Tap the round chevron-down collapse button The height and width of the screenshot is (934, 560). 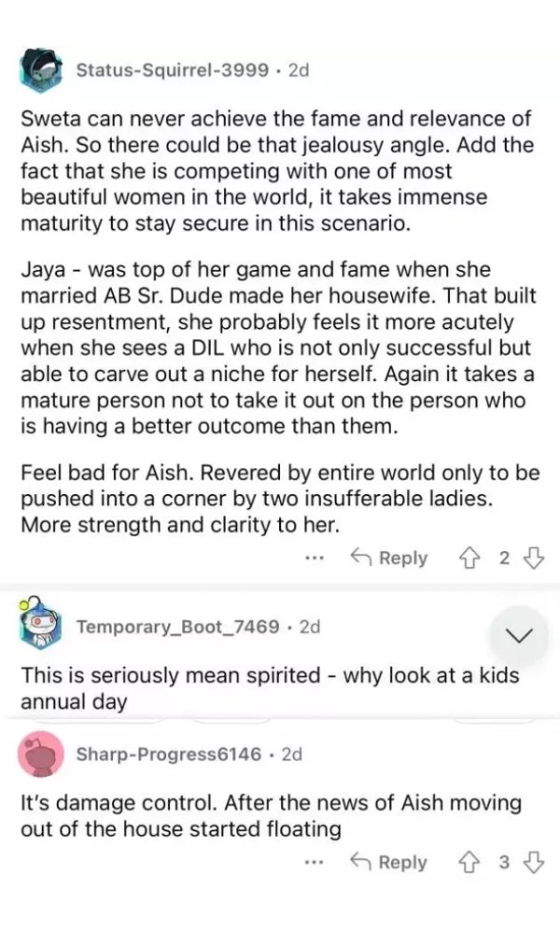click(520, 636)
